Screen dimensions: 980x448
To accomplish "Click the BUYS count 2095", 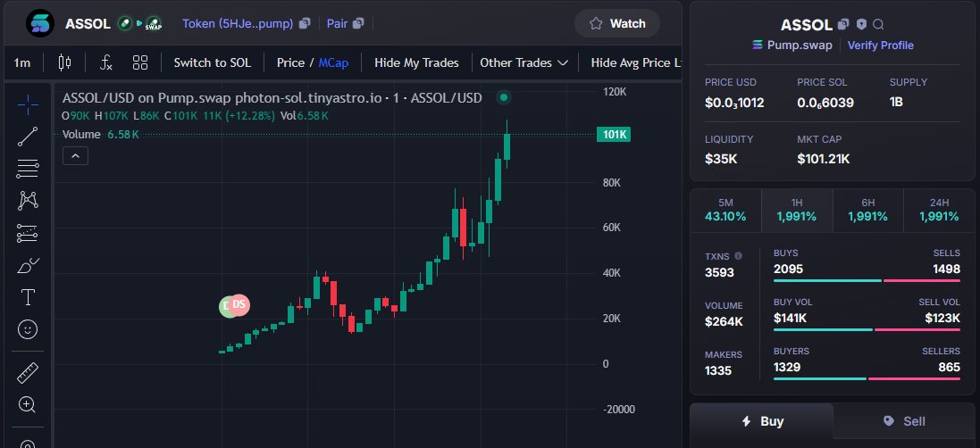I will [788, 270].
